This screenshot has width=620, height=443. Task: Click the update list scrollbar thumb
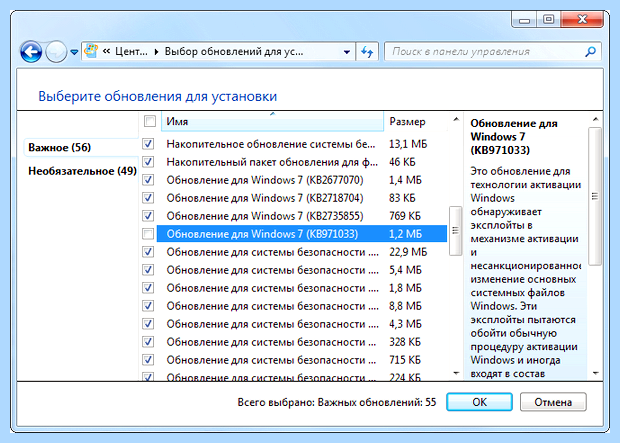[x=456, y=231]
